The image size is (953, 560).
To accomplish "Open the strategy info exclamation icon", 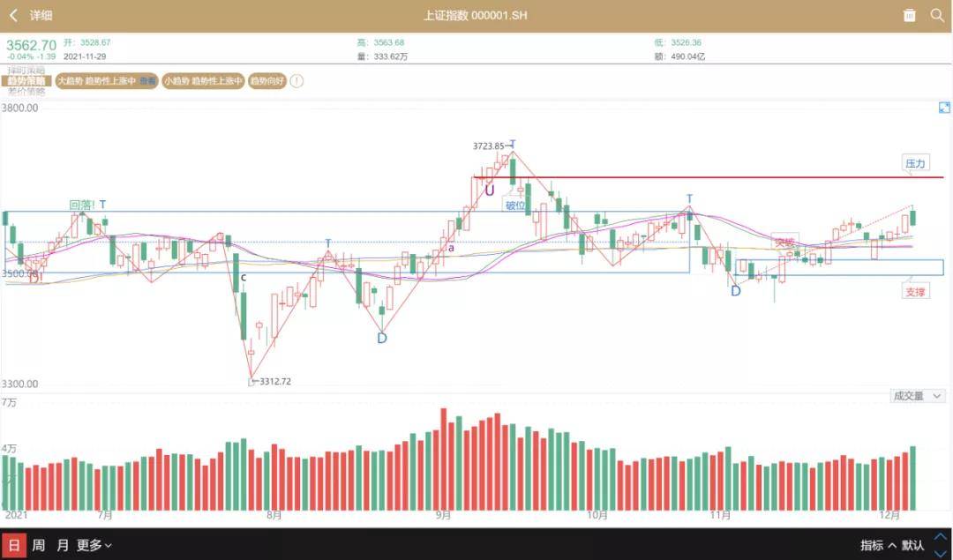I will [296, 81].
